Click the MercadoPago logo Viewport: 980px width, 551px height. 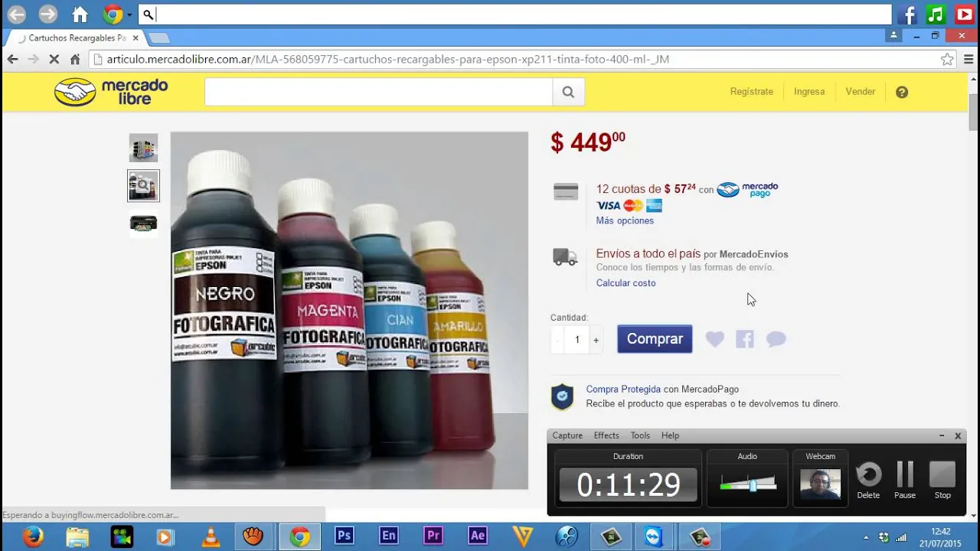(747, 189)
